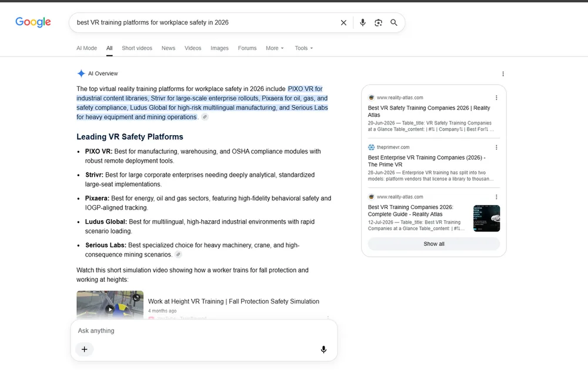The height and width of the screenshot is (370, 588).
Task: Click the Reality Atlas guide thumbnail image
Action: (486, 218)
